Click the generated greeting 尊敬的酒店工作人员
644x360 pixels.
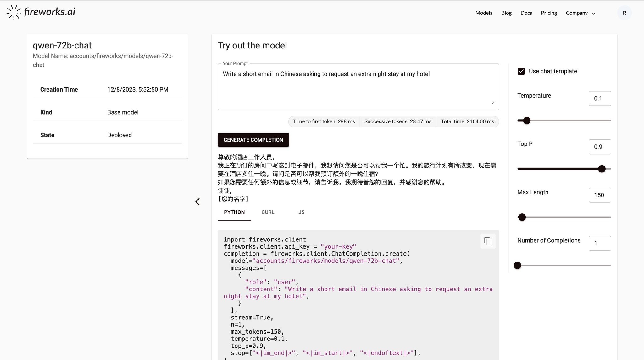[x=247, y=157]
